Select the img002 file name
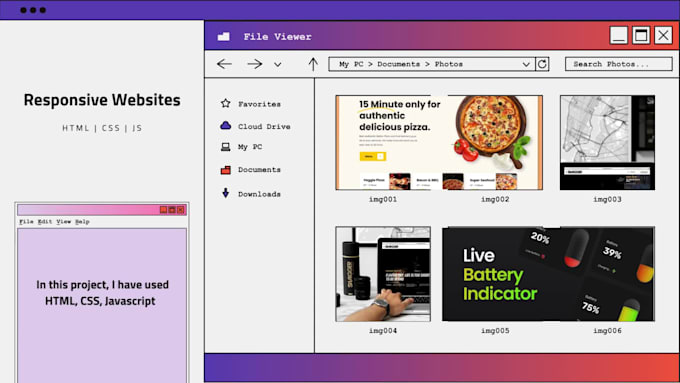 tap(495, 200)
